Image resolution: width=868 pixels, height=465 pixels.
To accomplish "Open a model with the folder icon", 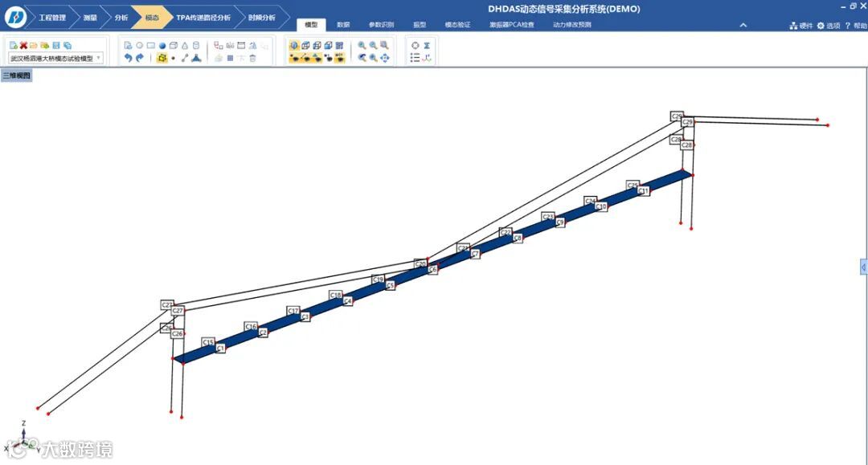I will click(x=33, y=45).
